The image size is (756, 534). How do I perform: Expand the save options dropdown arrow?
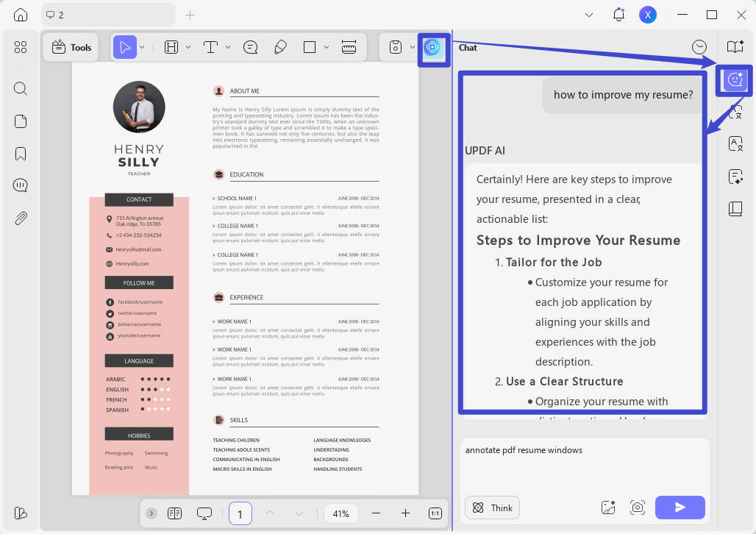point(413,47)
